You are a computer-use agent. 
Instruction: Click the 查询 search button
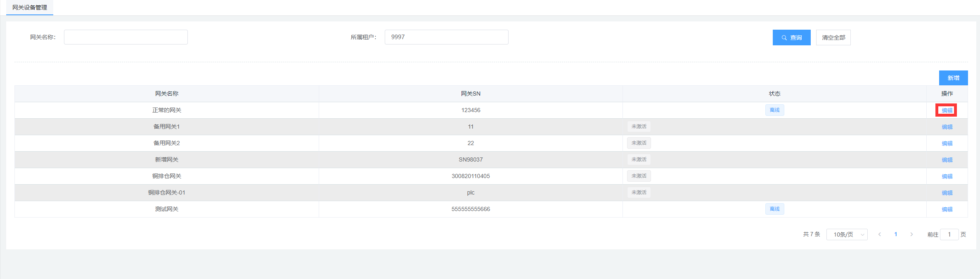click(x=791, y=38)
